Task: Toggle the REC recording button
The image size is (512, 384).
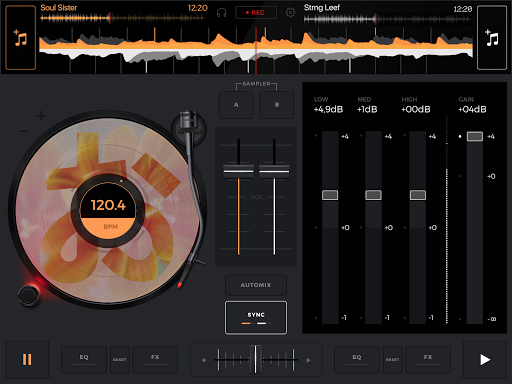Action: (256, 13)
